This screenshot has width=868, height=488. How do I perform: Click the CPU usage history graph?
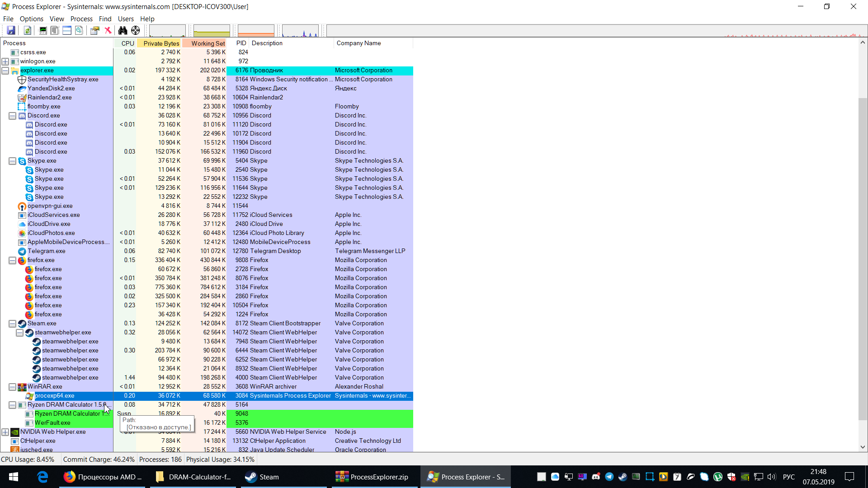167,31
